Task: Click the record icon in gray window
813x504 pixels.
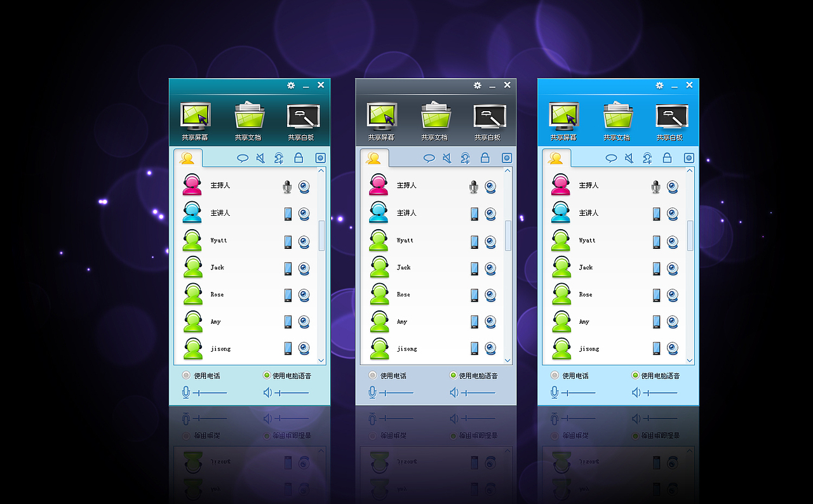Action: (x=507, y=158)
